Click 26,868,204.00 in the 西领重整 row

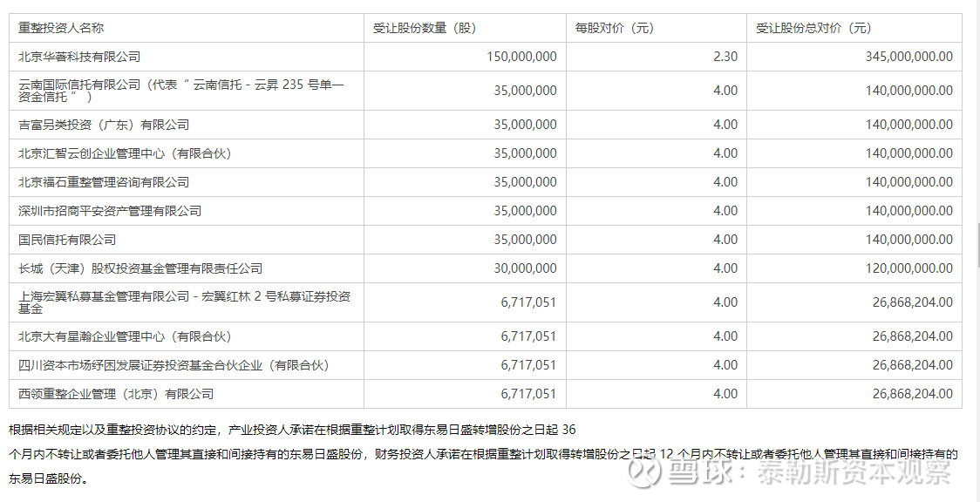click(913, 394)
